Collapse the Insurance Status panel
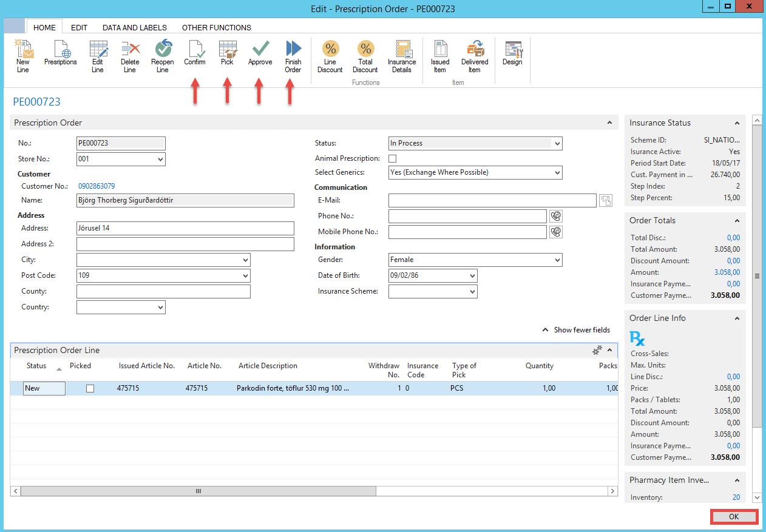The width and height of the screenshot is (766, 532). [737, 123]
